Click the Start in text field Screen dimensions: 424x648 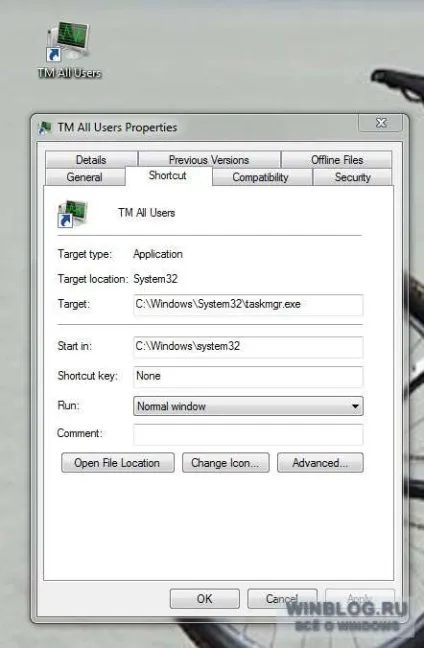pyautogui.click(x=248, y=347)
